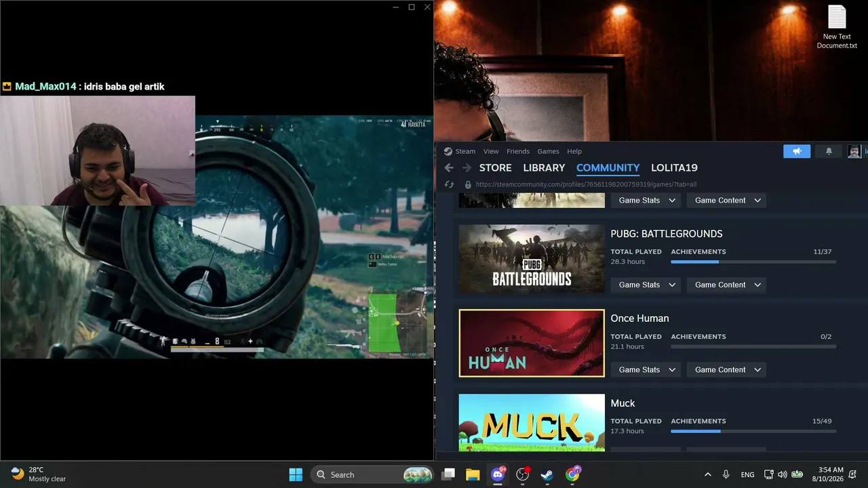Image resolution: width=868 pixels, height=488 pixels.
Task: Open the PUBG: BATTLEGROUNDS title link
Action: pos(667,234)
